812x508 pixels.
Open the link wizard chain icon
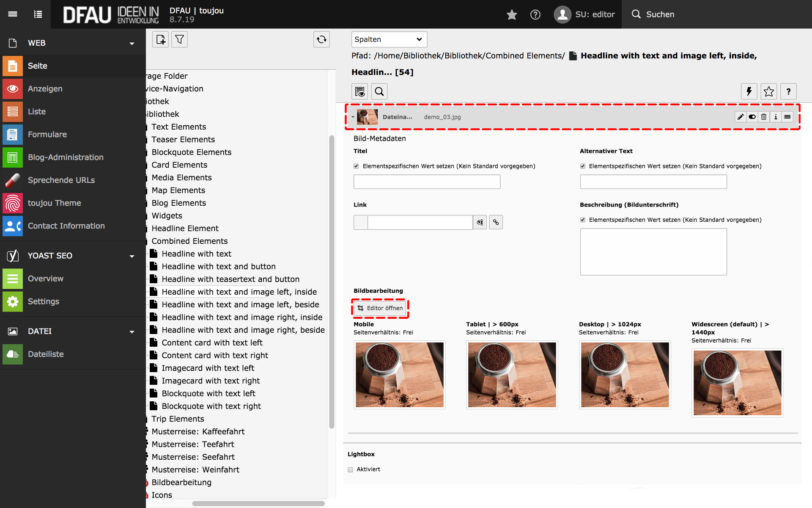pos(496,222)
